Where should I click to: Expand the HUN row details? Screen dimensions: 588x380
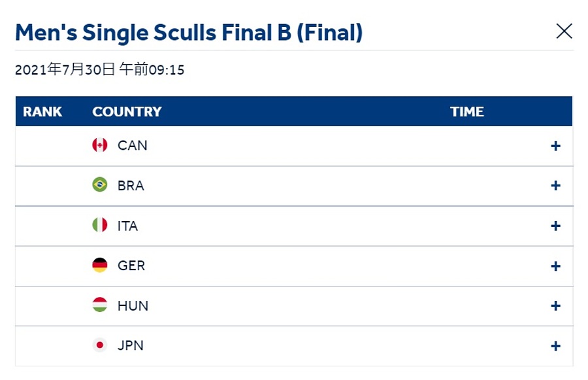555,305
